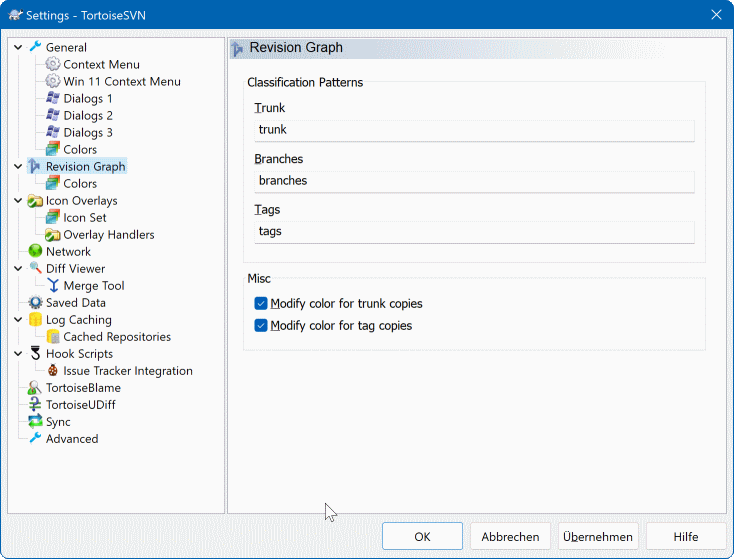Click the Overlay Handlers folder icon
Image resolution: width=734 pixels, height=559 pixels.
pyautogui.click(x=52, y=234)
